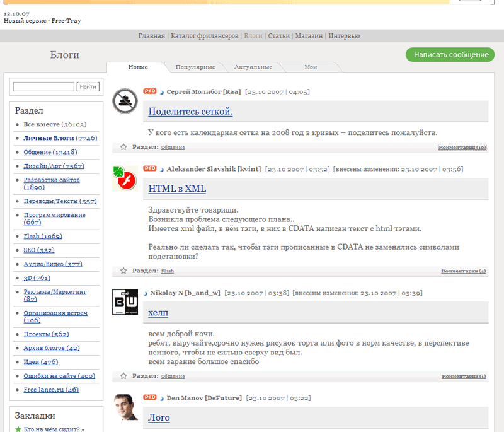Click the bookmark star under "Поделитесь сеткой" post

[123, 147]
